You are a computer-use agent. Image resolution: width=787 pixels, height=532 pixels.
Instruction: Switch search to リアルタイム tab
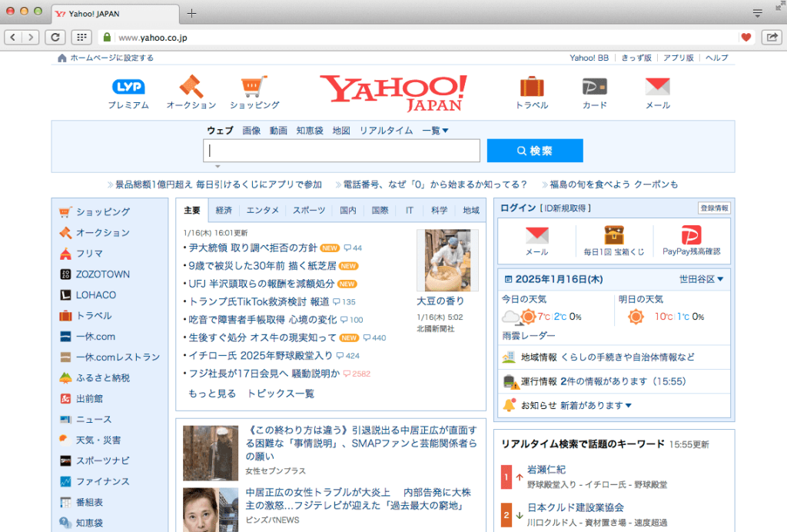click(386, 131)
